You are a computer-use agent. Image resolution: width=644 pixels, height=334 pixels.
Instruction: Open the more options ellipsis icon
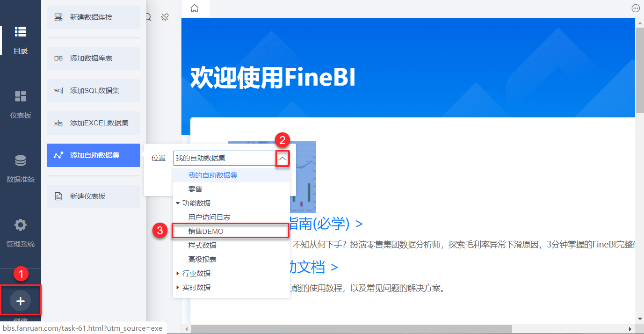635,8
